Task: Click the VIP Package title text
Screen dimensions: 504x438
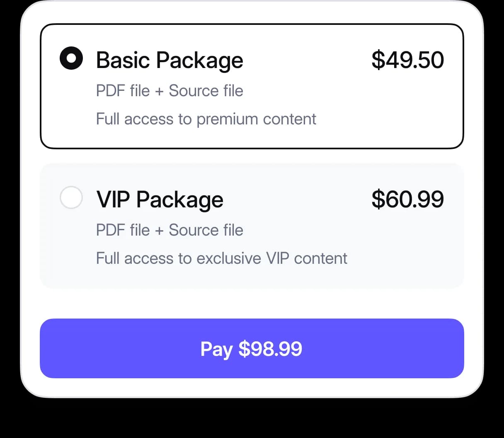Action: tap(160, 200)
